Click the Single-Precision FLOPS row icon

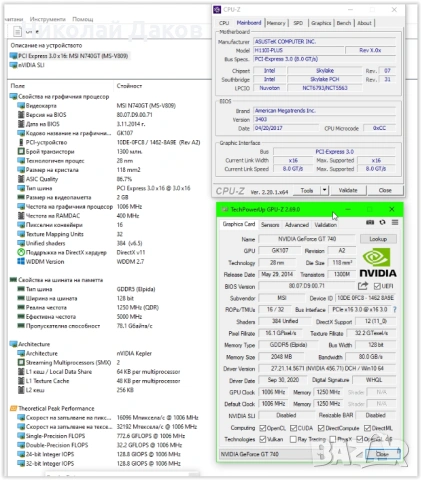tap(21, 436)
